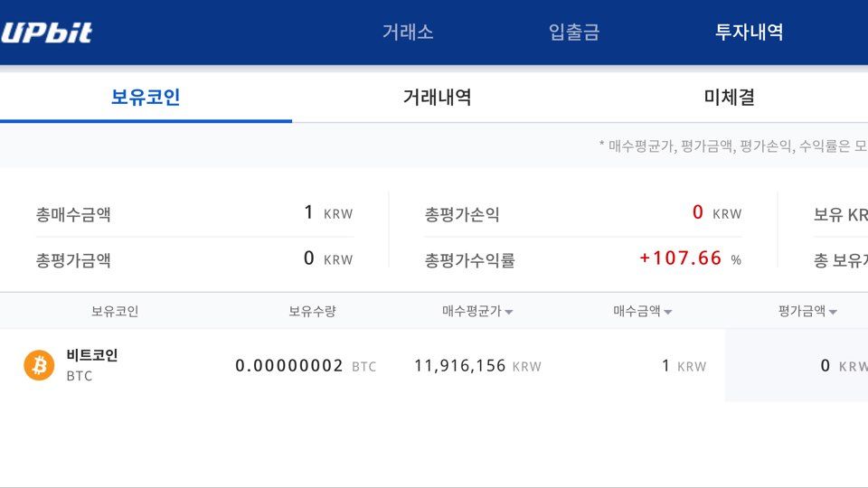Click the UPbit logo
Image resolution: width=868 pixels, height=488 pixels.
pos(47,33)
